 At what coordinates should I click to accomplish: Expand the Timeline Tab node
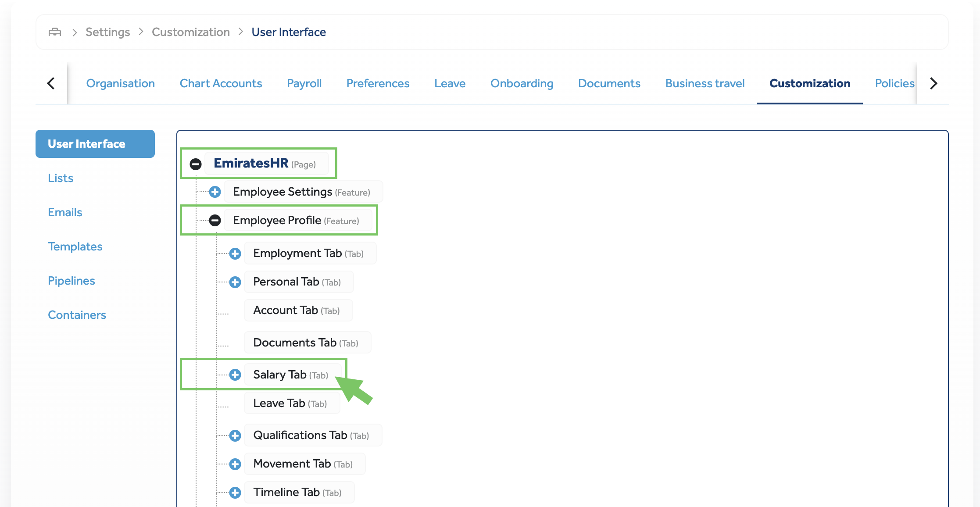coord(235,493)
